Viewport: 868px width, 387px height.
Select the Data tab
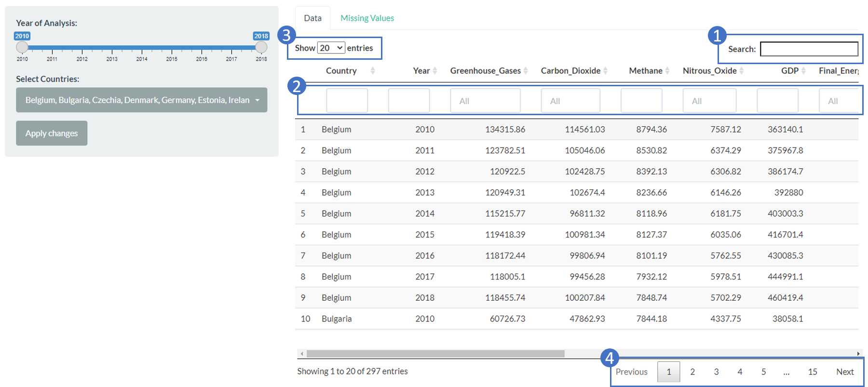pyautogui.click(x=312, y=18)
